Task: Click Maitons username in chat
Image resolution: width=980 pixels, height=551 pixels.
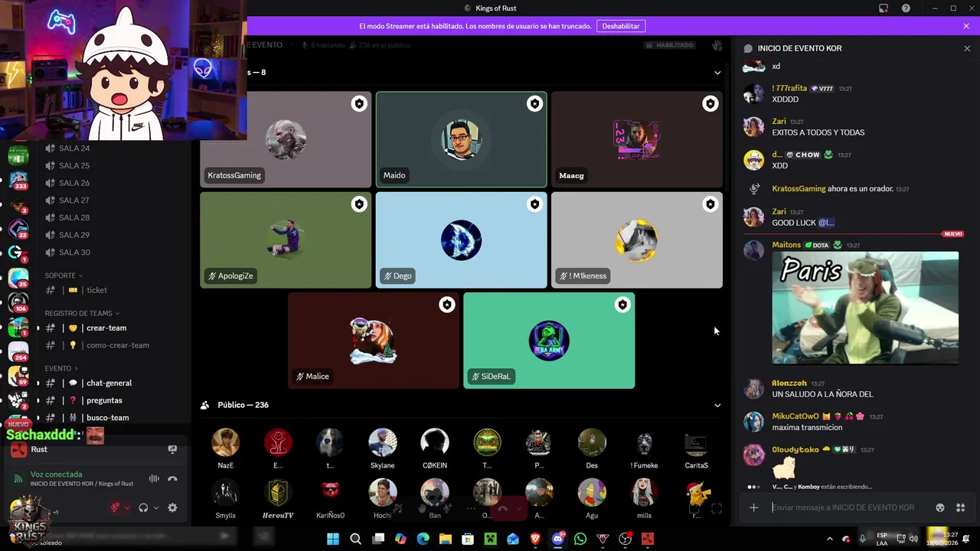Action: tap(786, 245)
